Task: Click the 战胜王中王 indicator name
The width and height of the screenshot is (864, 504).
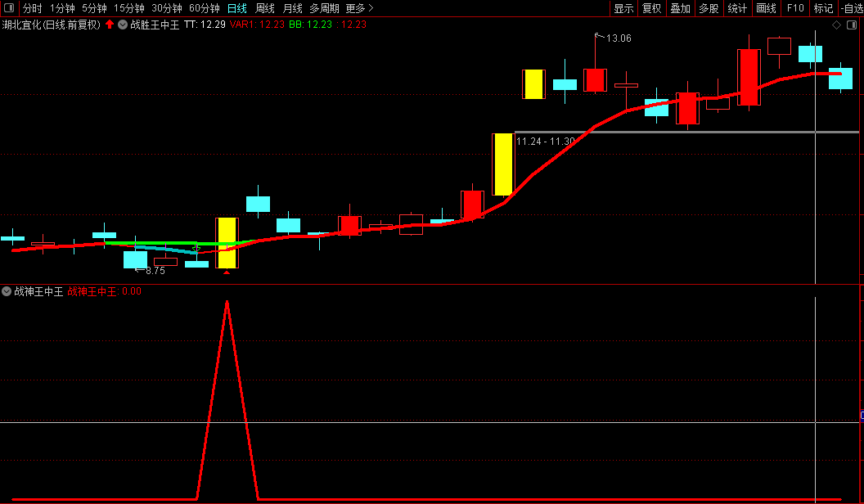Action: pos(155,25)
